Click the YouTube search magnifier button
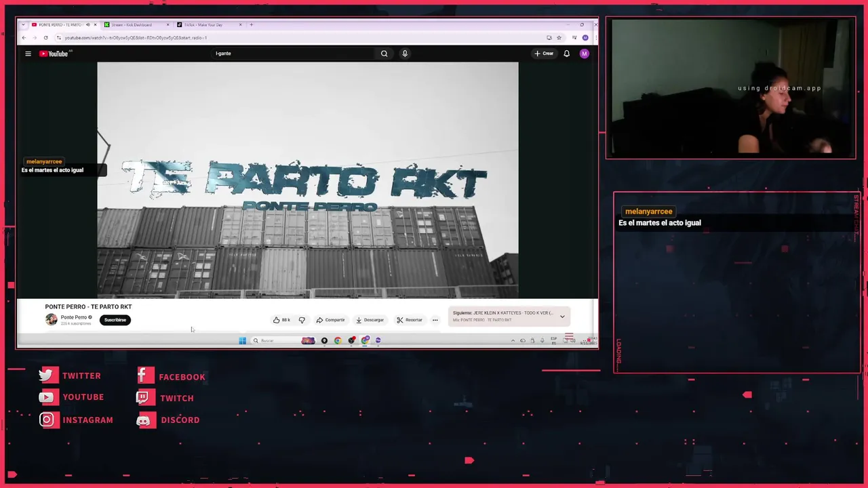Image resolution: width=868 pixels, height=488 pixels. click(384, 54)
